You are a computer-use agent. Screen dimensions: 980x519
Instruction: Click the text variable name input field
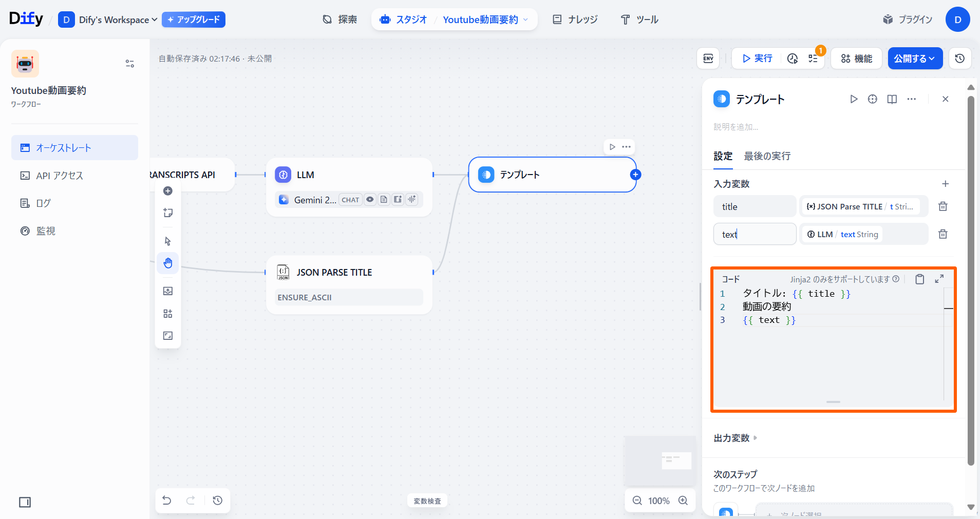tap(754, 234)
